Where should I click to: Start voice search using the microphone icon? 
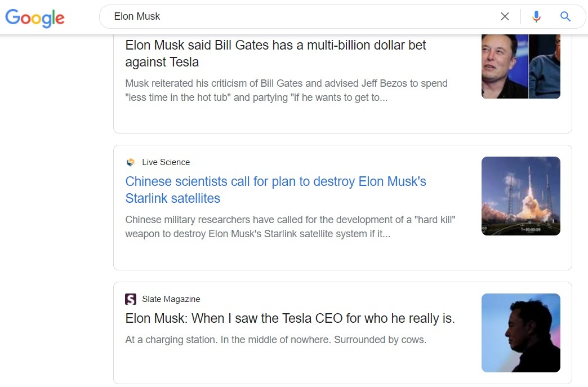click(536, 16)
